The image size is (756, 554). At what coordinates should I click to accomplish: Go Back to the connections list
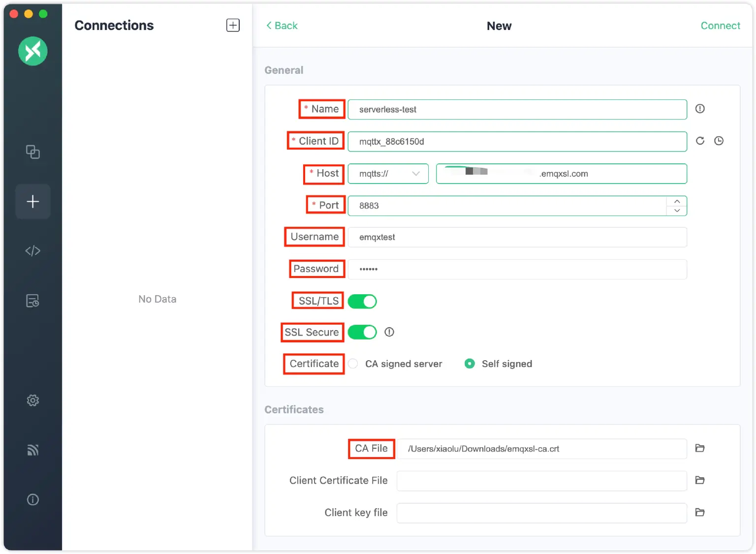(282, 26)
